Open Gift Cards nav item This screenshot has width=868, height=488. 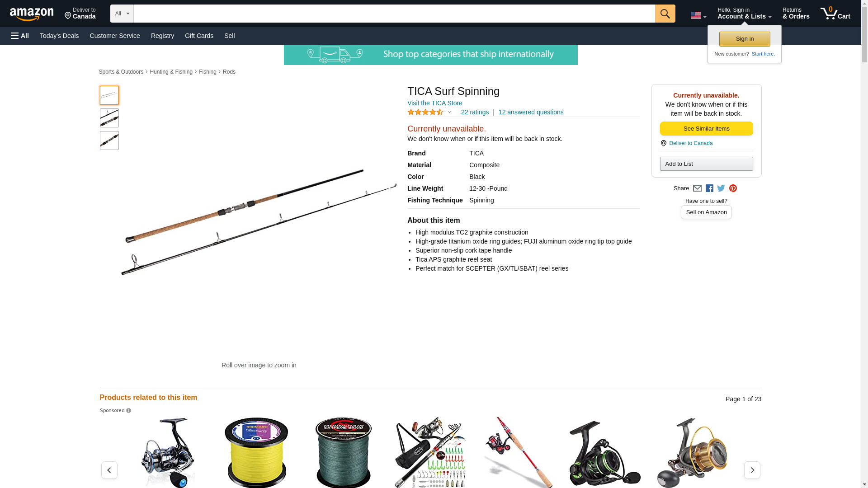click(x=199, y=36)
